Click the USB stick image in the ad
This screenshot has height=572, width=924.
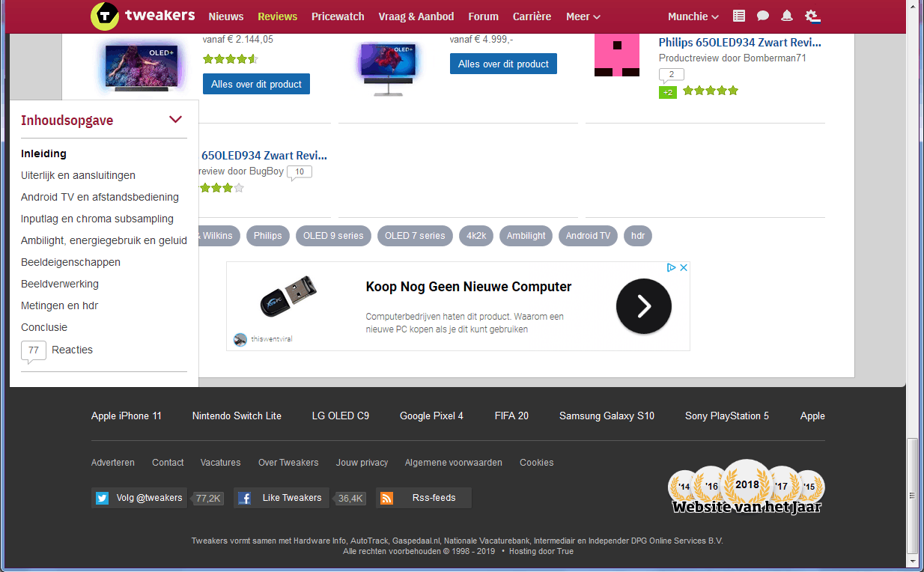[x=288, y=296]
